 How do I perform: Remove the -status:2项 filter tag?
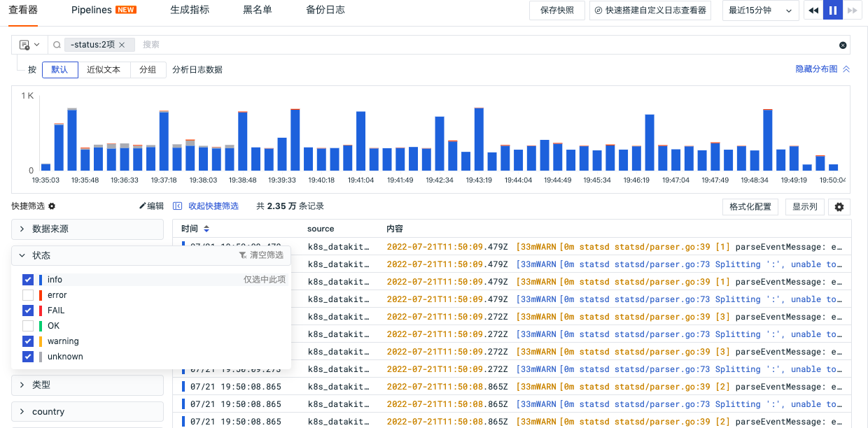tap(122, 45)
